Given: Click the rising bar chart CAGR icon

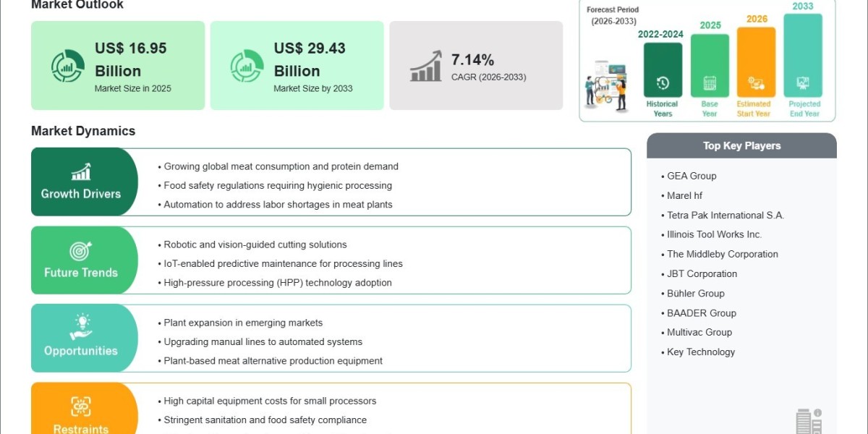Looking at the screenshot, I should pyautogui.click(x=426, y=66).
